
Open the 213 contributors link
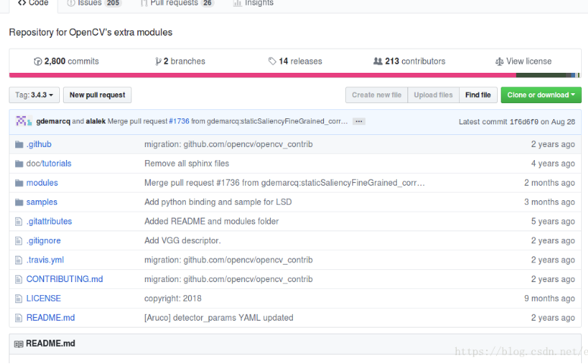pyautogui.click(x=409, y=61)
